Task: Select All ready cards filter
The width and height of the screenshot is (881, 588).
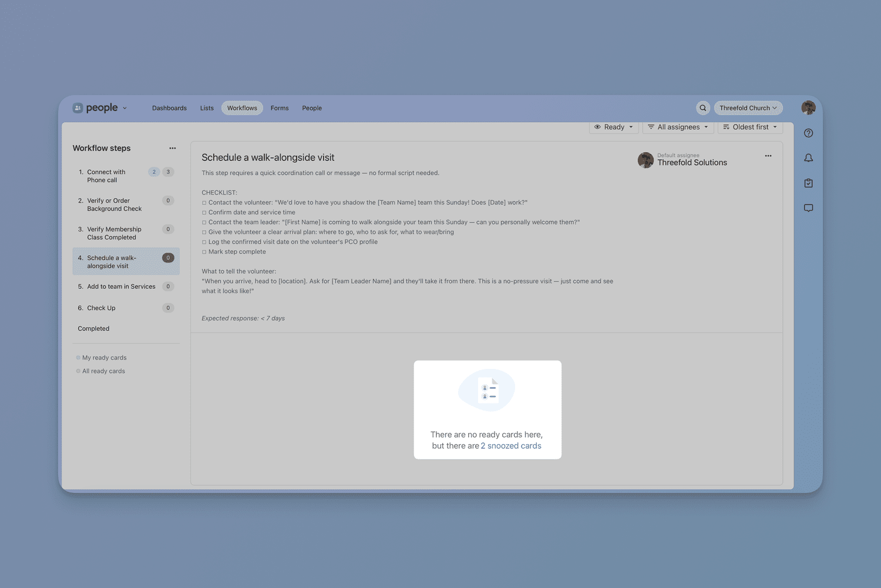Action: 103,371
